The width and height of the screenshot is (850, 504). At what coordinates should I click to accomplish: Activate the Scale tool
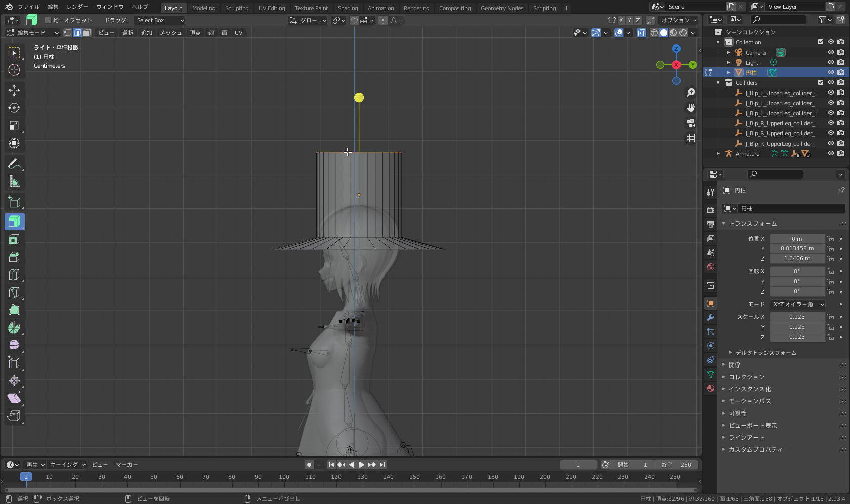[x=14, y=126]
